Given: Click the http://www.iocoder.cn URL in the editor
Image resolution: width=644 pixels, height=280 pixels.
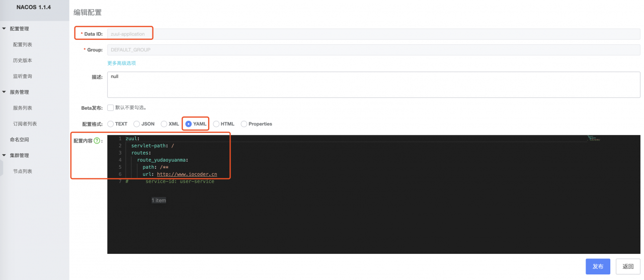Looking at the screenshot, I should (x=187, y=174).
